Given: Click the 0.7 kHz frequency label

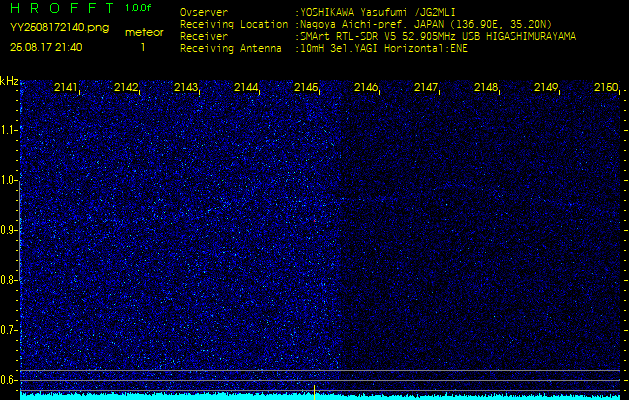Looking at the screenshot, I should [x=8, y=330].
